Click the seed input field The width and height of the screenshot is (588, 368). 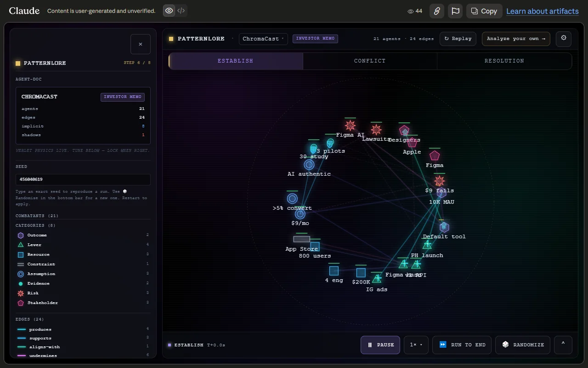tap(83, 179)
